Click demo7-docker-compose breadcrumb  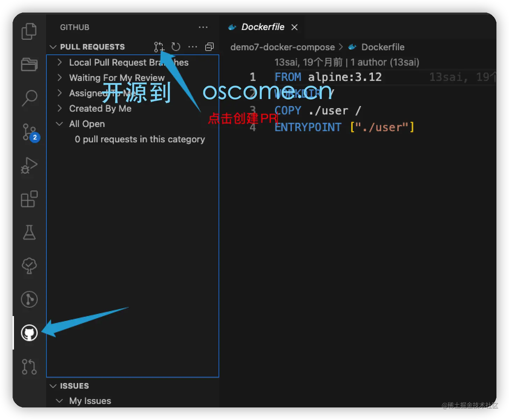pos(282,47)
